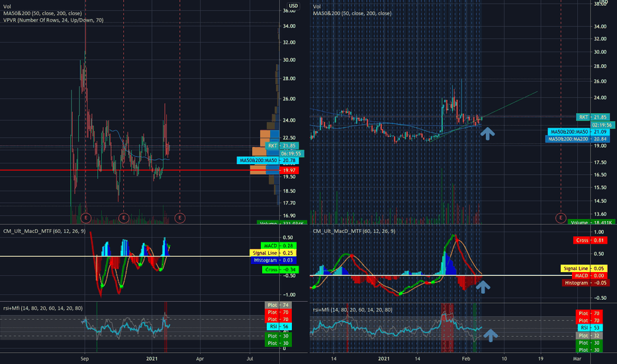Click the RSI 53 label on right chart
This screenshot has height=364, width=617.
pos(590,328)
